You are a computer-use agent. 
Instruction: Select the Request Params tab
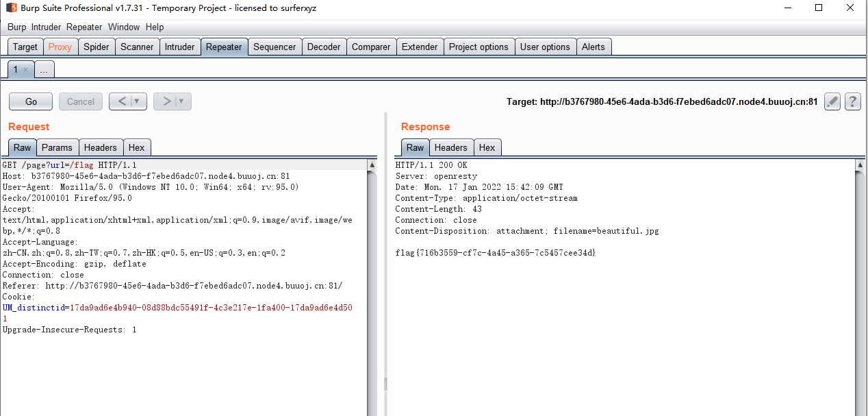[x=57, y=147]
